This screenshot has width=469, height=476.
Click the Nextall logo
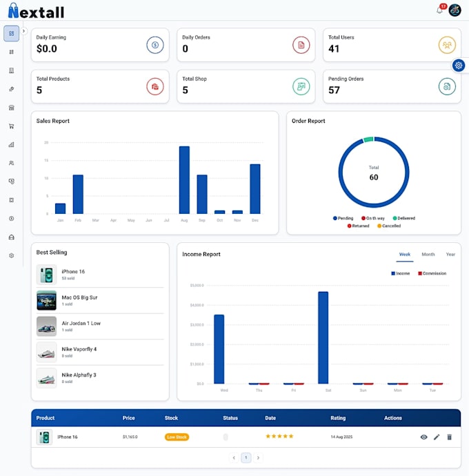tap(36, 11)
